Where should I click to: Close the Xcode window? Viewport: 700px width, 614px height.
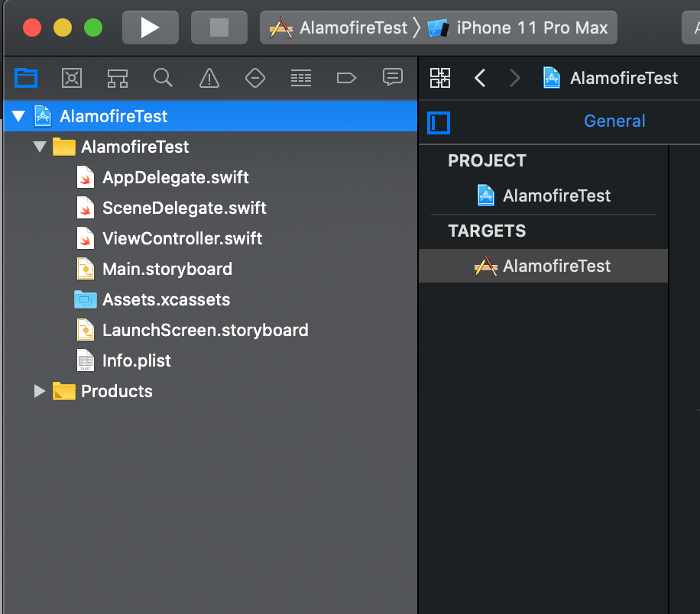(x=32, y=27)
